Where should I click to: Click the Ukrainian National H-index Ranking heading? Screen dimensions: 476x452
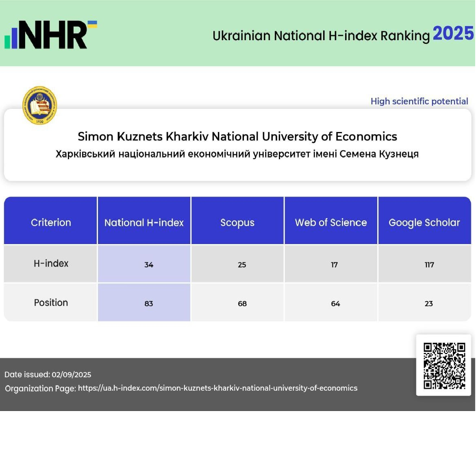click(321, 36)
